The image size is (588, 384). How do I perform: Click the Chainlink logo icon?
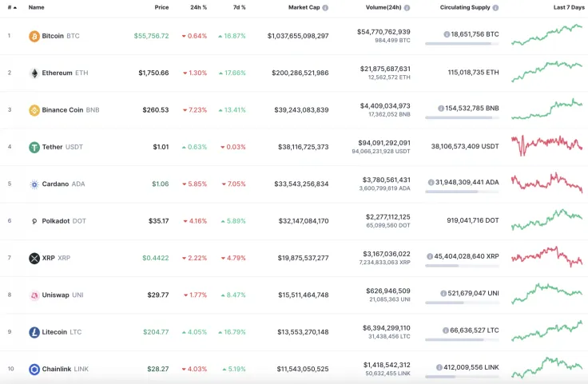(x=34, y=370)
